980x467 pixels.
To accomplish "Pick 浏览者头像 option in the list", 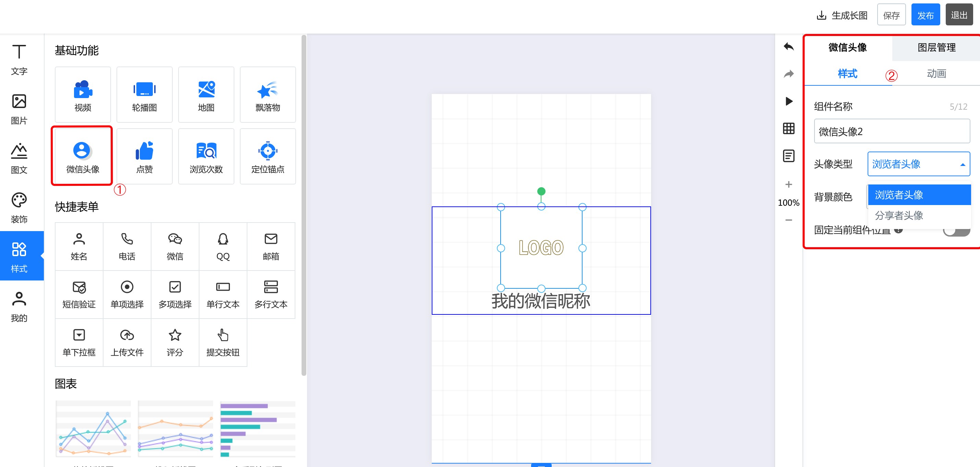I will coord(899,195).
